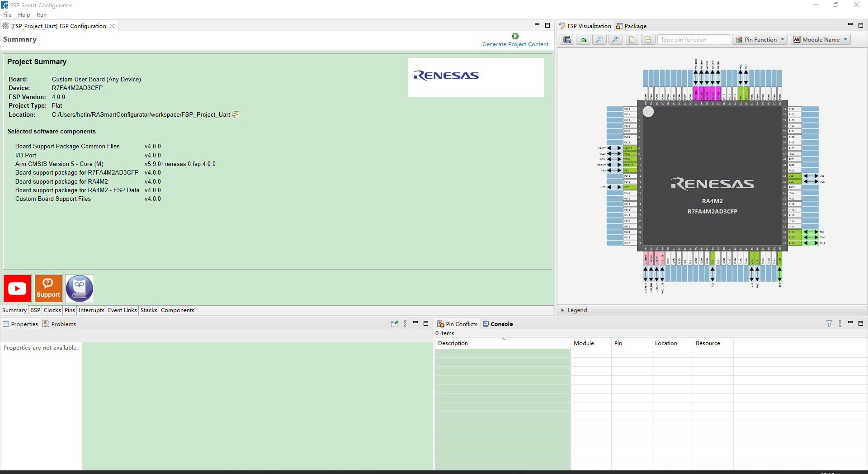The width and height of the screenshot is (868, 474).
Task: Switch to the Components tab
Action: click(x=177, y=310)
